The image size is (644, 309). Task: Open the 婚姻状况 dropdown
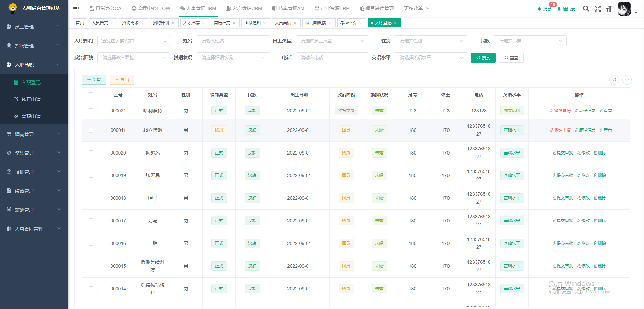pyautogui.click(x=233, y=58)
